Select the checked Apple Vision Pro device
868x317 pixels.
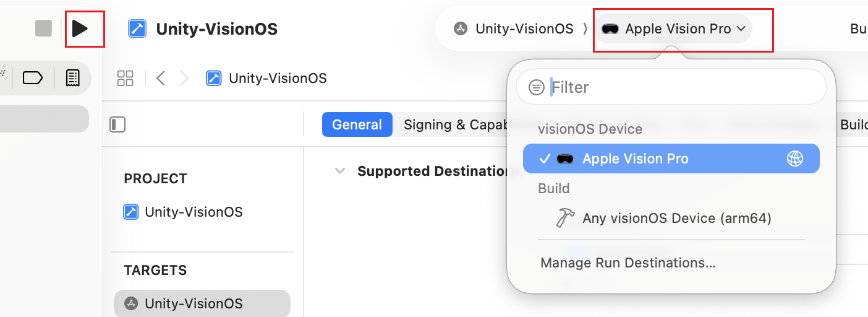pos(635,158)
